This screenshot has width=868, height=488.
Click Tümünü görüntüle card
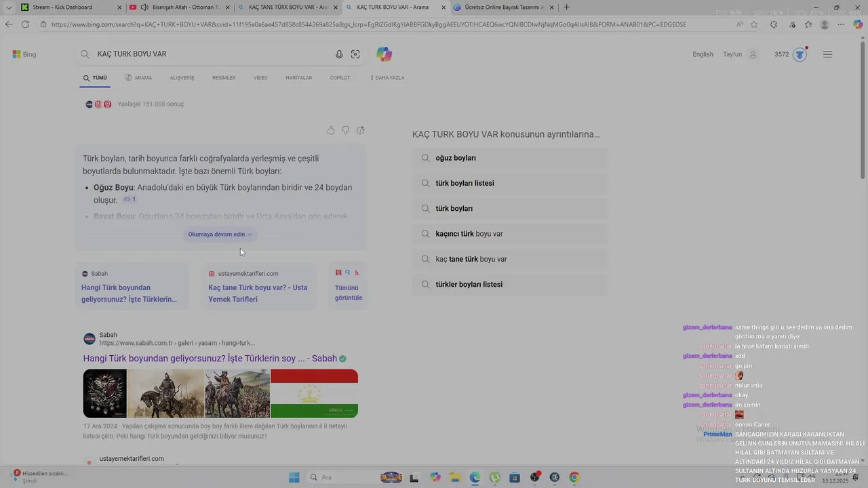(x=348, y=286)
